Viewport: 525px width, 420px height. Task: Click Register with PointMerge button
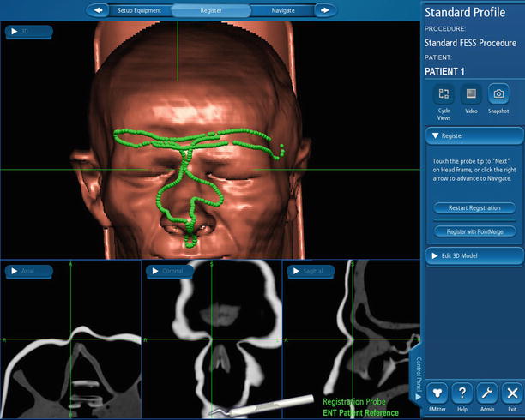(x=474, y=231)
